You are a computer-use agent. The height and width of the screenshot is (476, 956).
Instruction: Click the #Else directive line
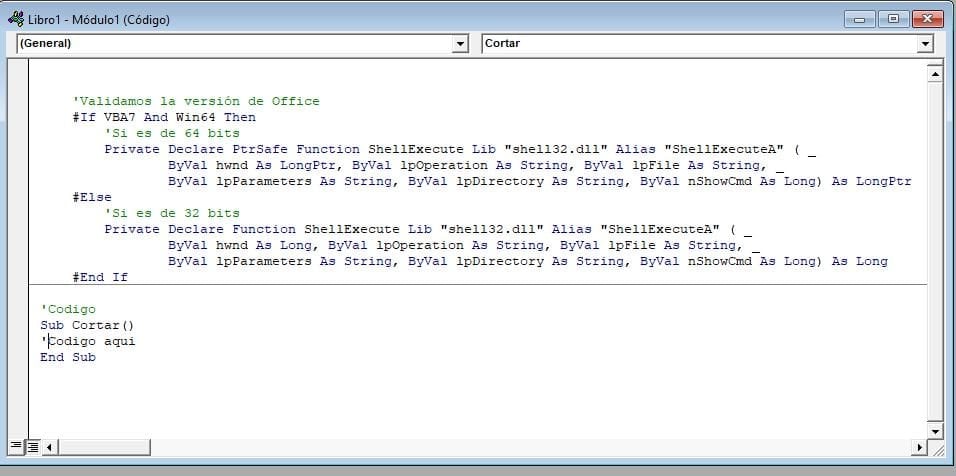(92, 197)
